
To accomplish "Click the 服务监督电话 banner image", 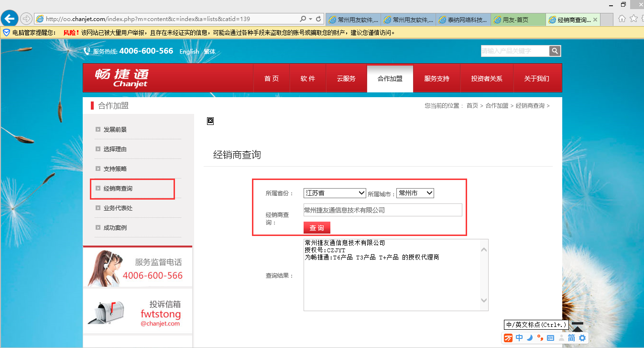I will pos(138,268).
